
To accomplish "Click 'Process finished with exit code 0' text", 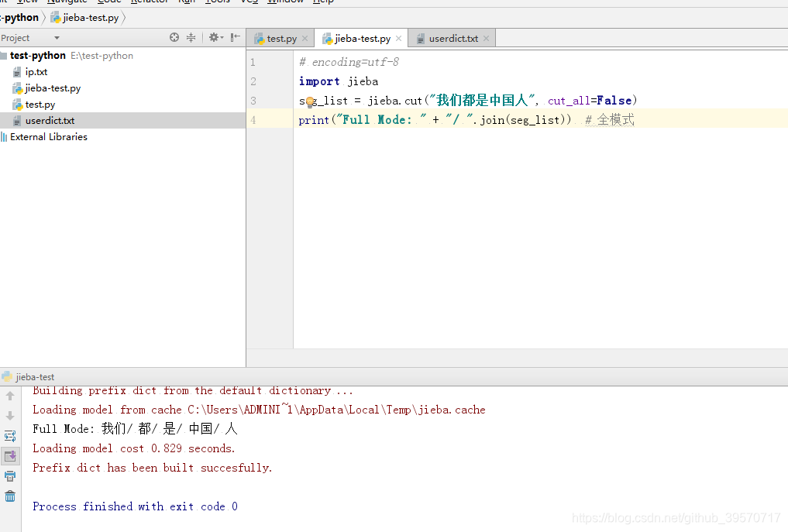I will pyautogui.click(x=135, y=506).
